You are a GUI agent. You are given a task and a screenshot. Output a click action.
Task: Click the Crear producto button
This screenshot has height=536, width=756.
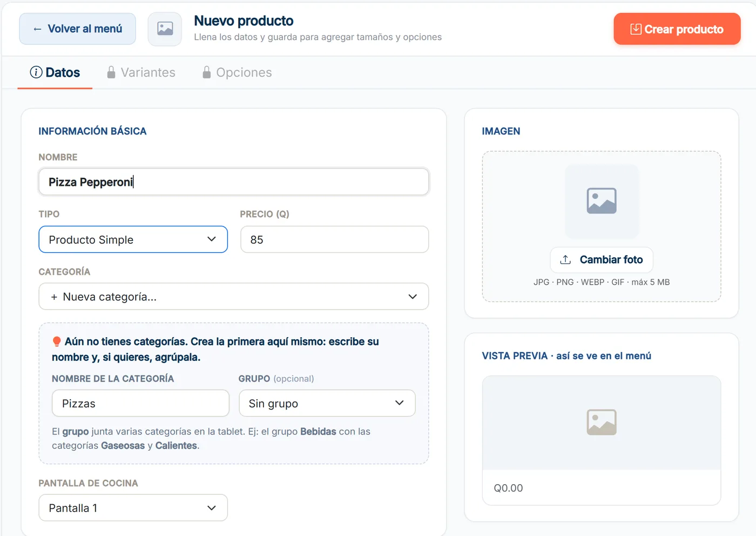click(677, 29)
